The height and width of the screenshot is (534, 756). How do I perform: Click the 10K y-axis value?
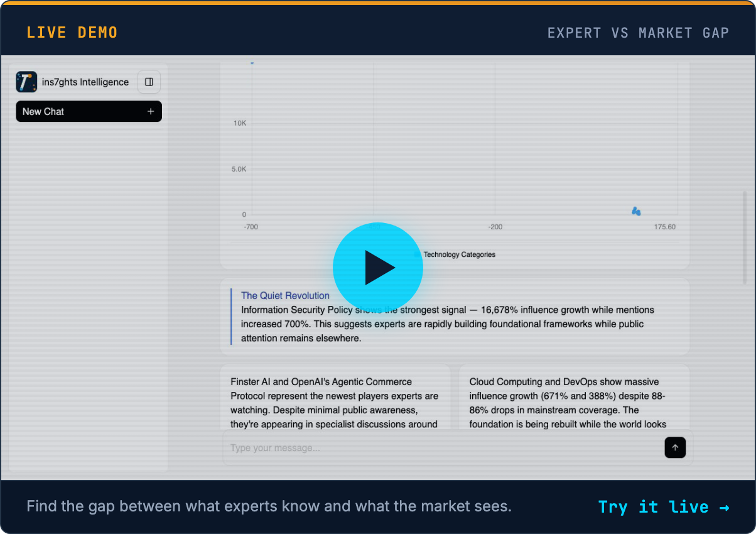pos(240,123)
